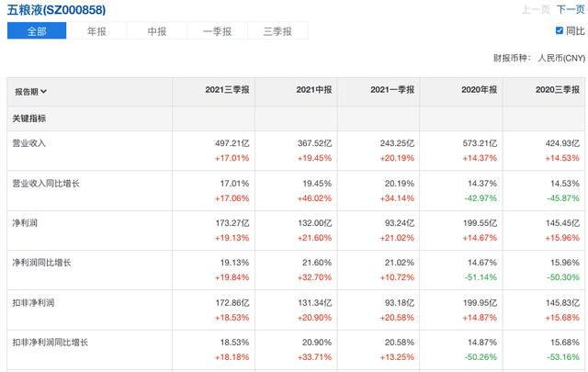Switch to the 中报 tab

(157, 31)
